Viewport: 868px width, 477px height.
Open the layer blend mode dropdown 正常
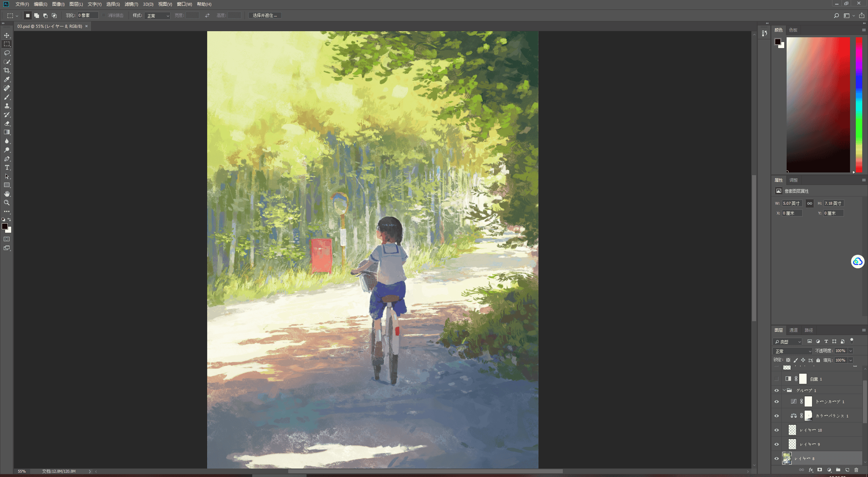[x=793, y=351]
